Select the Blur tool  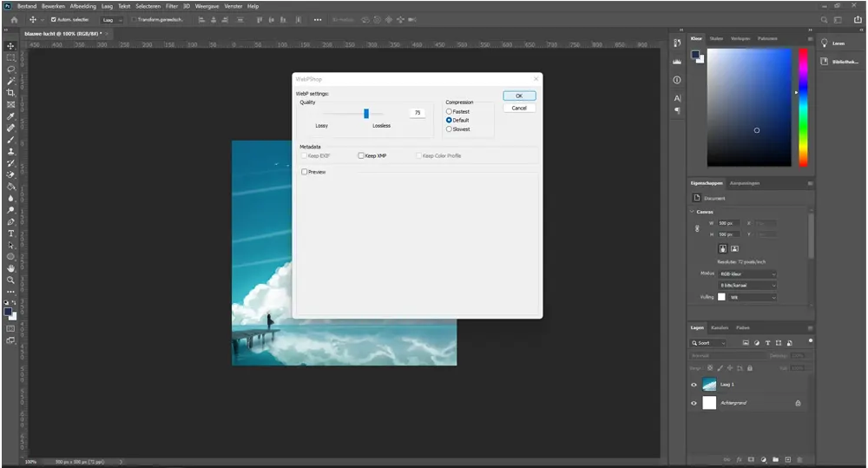tap(10, 198)
